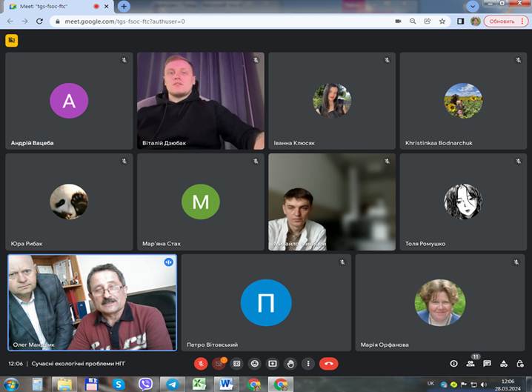Raise your hand in the meeting

pyautogui.click(x=290, y=364)
